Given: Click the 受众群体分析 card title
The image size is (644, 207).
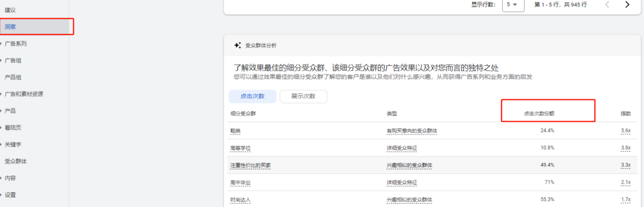Looking at the screenshot, I should [x=261, y=45].
